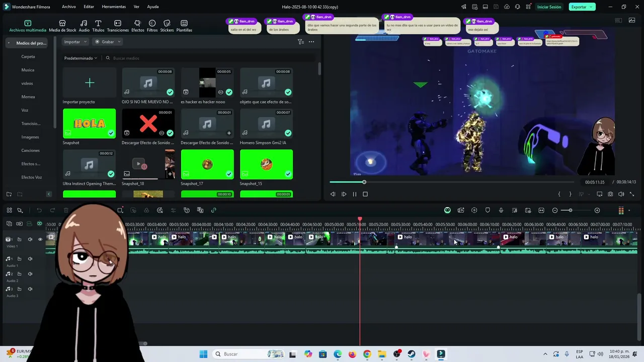Click the Iniciar Sesión button
Screen dimensions: 644x362
[548, 7]
